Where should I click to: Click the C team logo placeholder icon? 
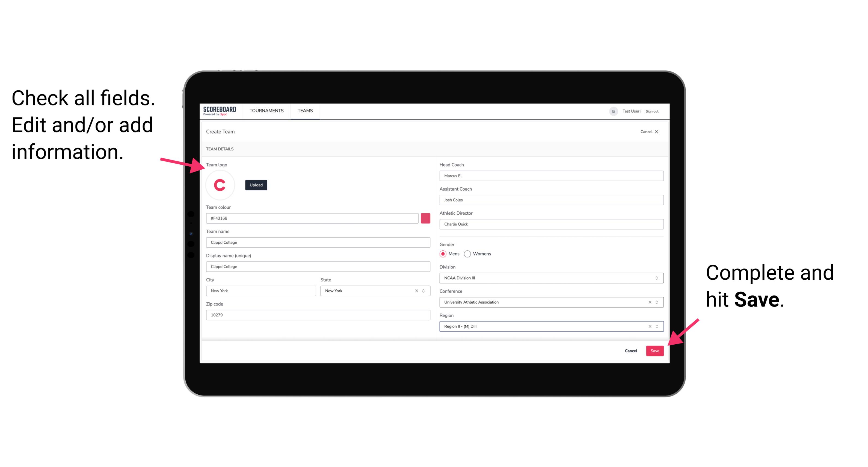click(x=220, y=185)
